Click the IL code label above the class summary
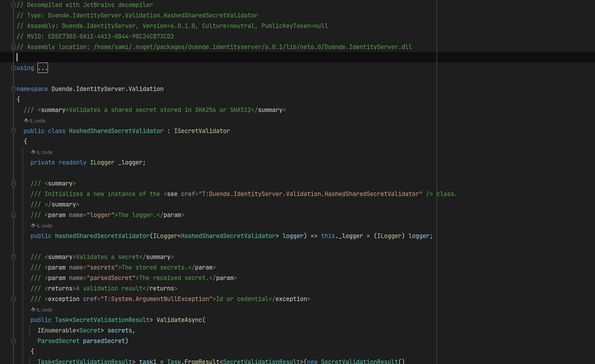This screenshot has width=595, height=364. tap(37, 120)
